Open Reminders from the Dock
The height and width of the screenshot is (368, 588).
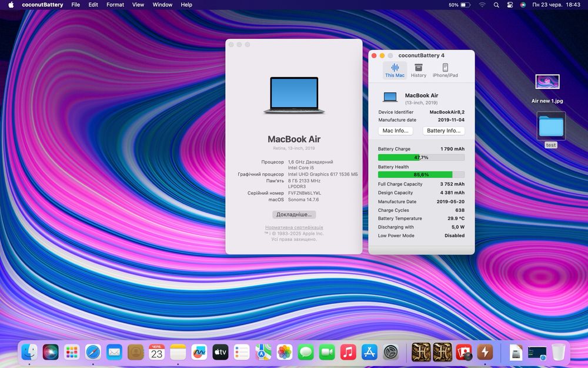242,352
